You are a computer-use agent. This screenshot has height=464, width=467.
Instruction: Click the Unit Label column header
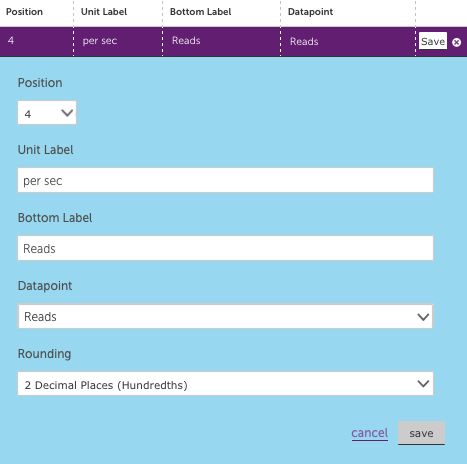[x=104, y=12]
